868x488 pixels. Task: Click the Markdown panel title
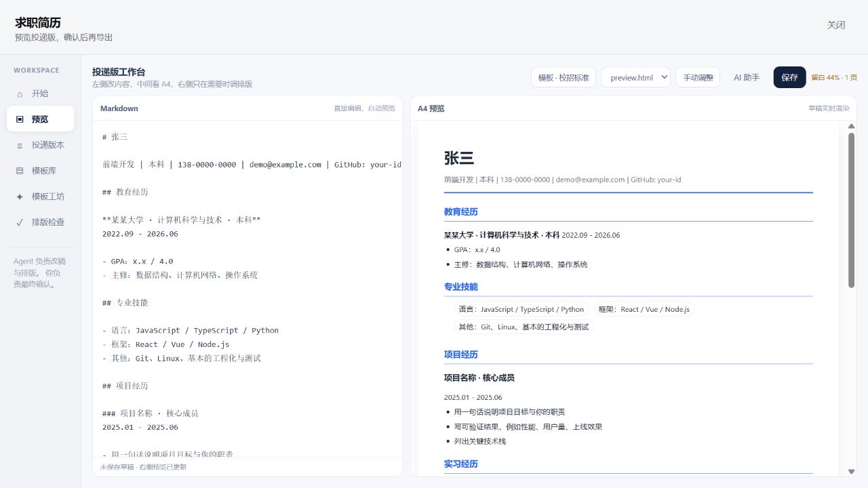coord(119,108)
